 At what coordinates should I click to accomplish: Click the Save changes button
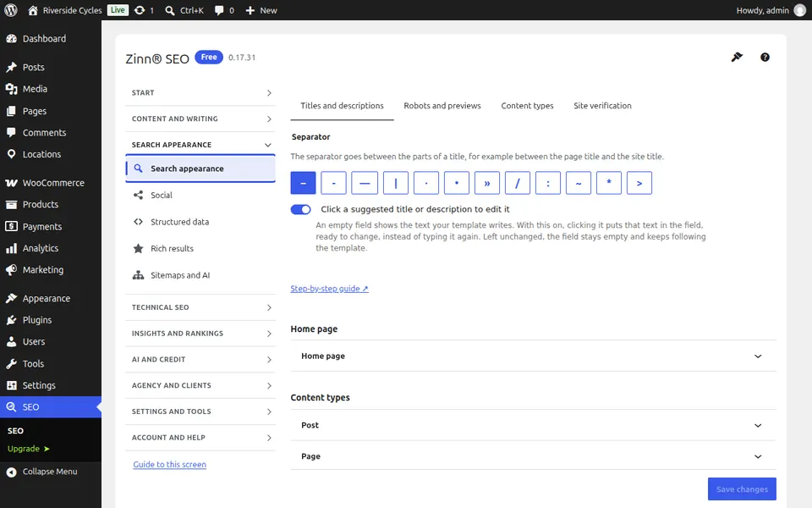click(x=742, y=489)
